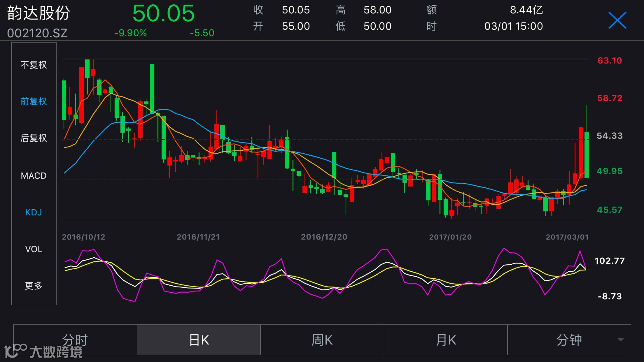Image resolution: width=644 pixels, height=362 pixels.
Task: Select 后复权 price adjustment option
Action: tap(34, 138)
